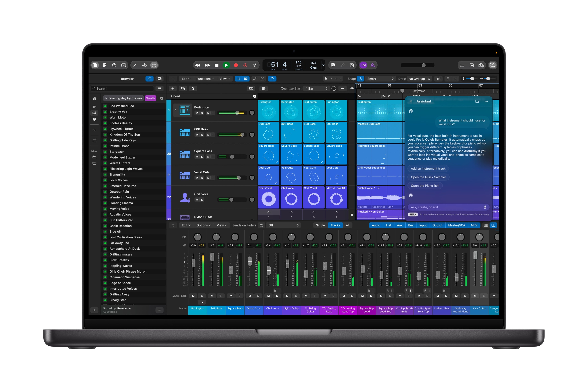This screenshot has height=392, width=588.
Task: Click the Chill Vocal track volume slider
Action: (x=232, y=200)
